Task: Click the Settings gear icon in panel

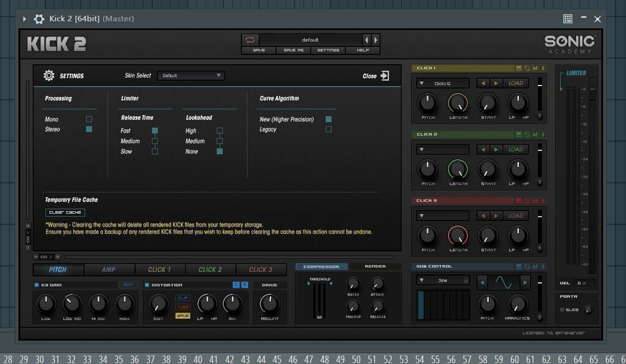Action: 49,75
